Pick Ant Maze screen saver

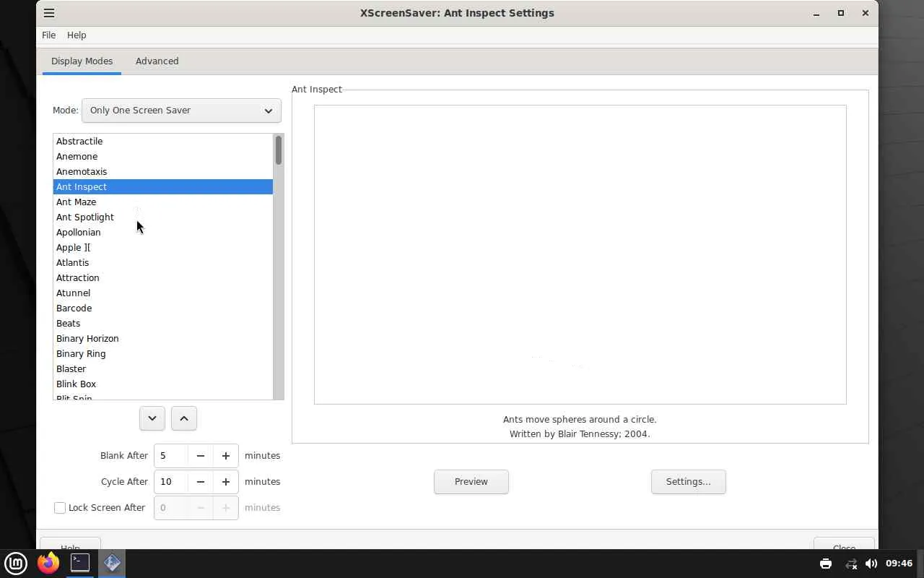point(163,202)
